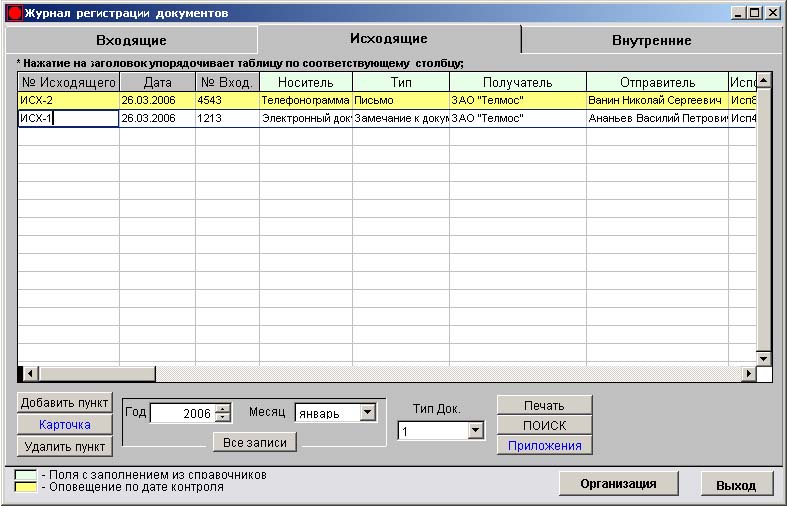Viewport: 788px width, 506px height.
Task: Show all entries with Все записи
Action: (x=255, y=442)
